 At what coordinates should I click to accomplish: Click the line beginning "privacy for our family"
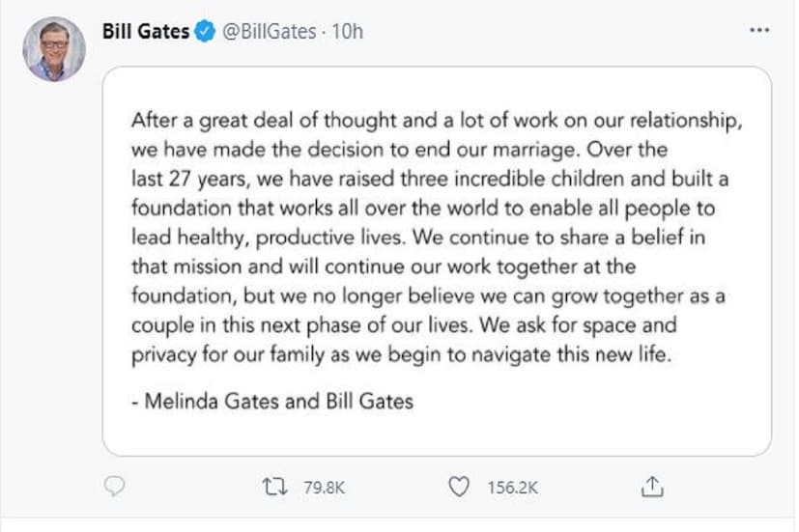click(x=400, y=354)
